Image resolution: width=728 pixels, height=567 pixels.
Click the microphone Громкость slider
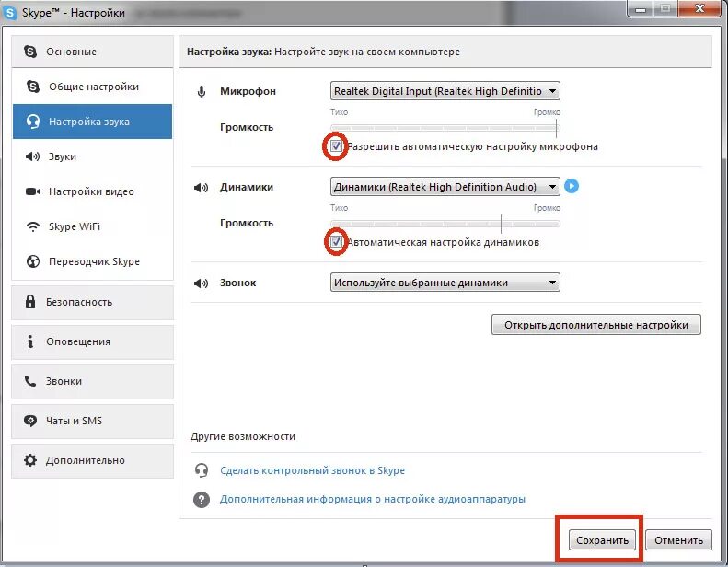point(445,128)
